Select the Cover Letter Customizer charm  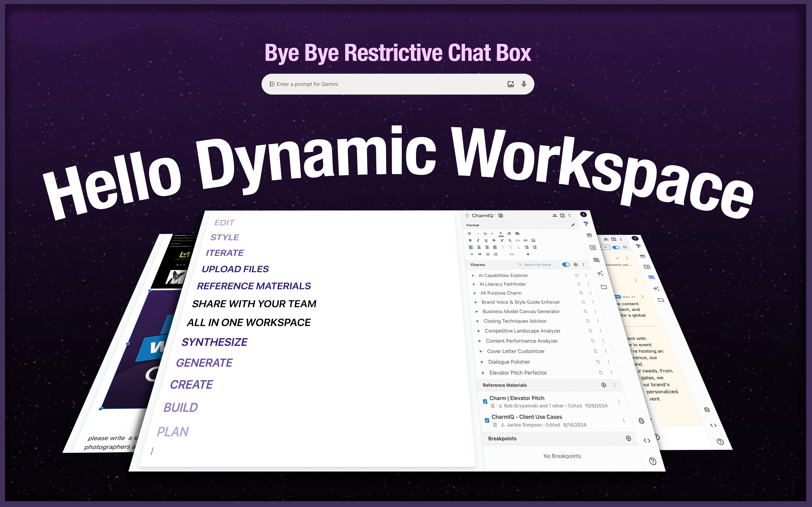click(x=516, y=351)
